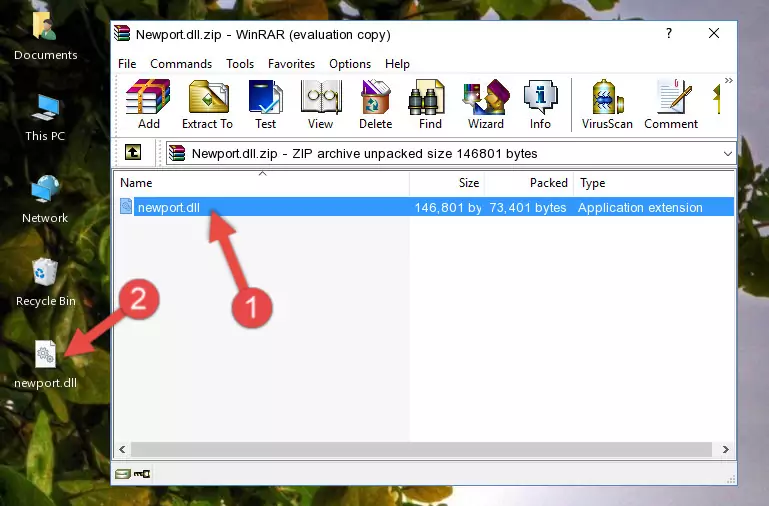
Task: Show archive Info
Action: (x=540, y=104)
